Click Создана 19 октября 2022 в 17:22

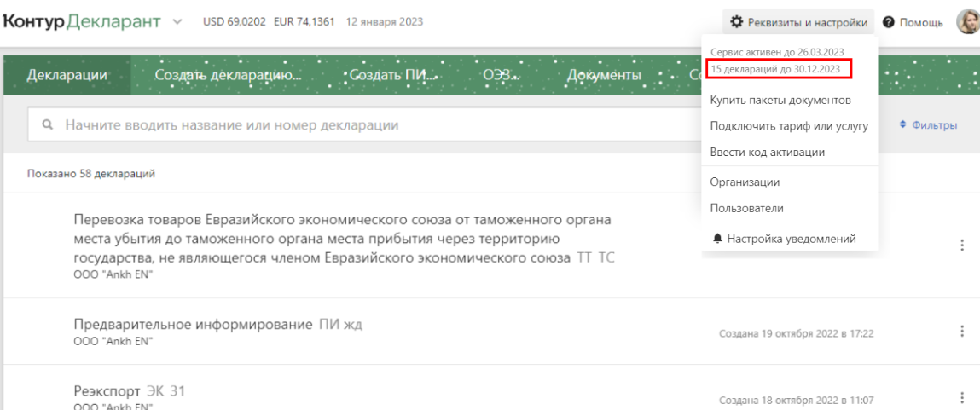pyautogui.click(x=797, y=333)
